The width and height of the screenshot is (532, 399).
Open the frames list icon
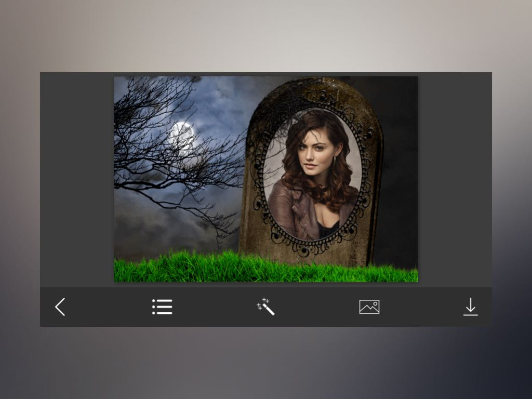tap(162, 307)
